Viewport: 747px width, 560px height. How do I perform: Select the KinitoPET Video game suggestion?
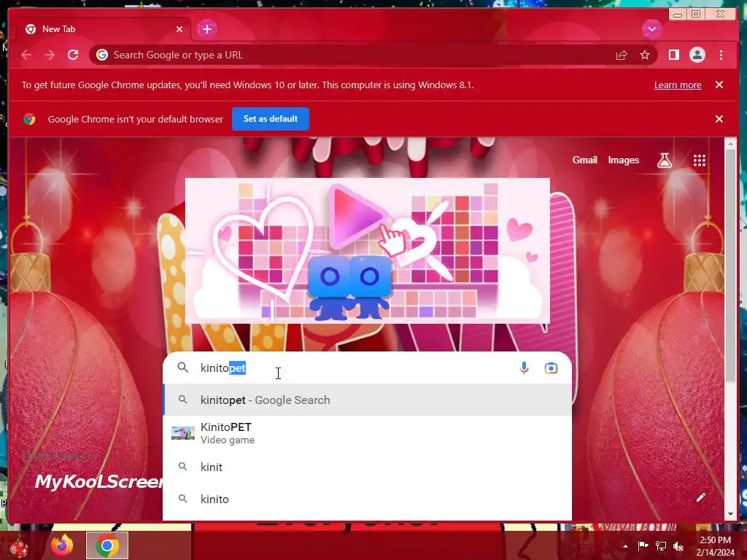pos(367,433)
